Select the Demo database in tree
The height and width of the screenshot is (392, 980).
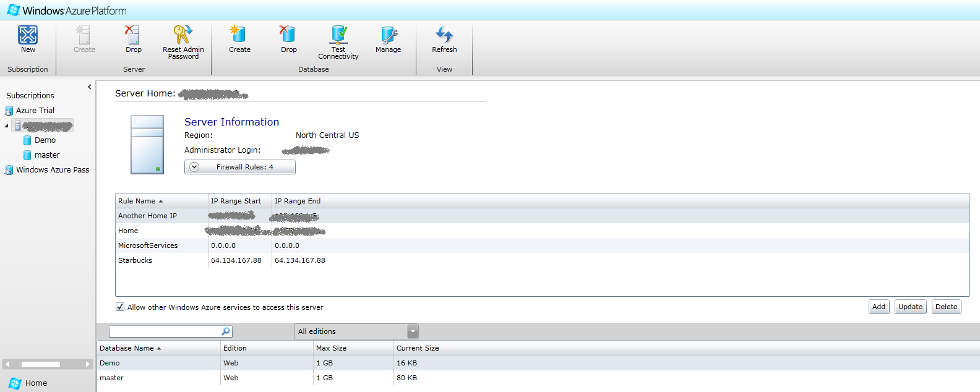pos(45,140)
